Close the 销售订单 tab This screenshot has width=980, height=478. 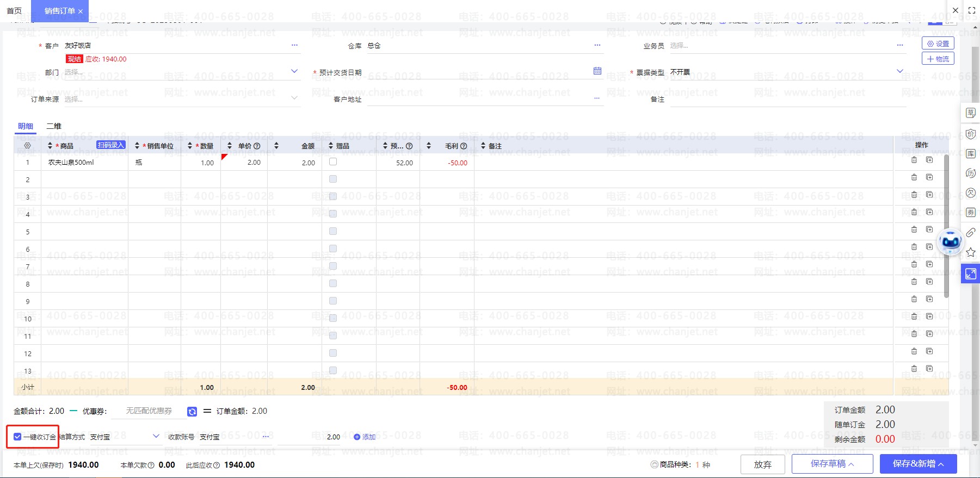point(81,11)
